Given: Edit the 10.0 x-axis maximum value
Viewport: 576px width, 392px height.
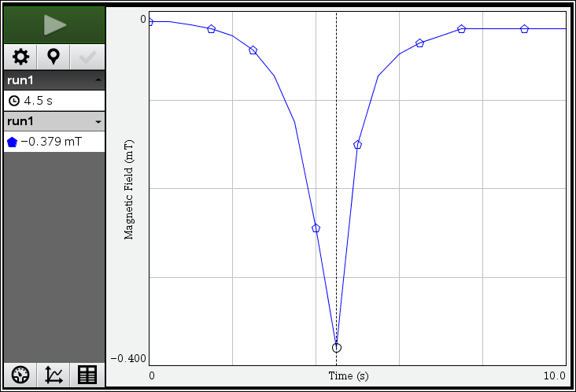Looking at the screenshot, I should coord(554,376).
